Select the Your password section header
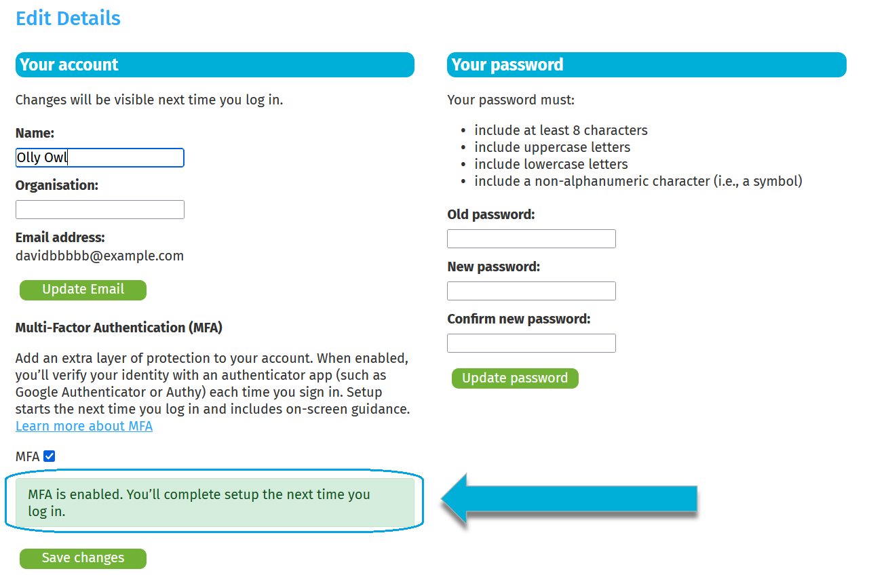Viewport: 869px width, 588px height. [x=646, y=65]
